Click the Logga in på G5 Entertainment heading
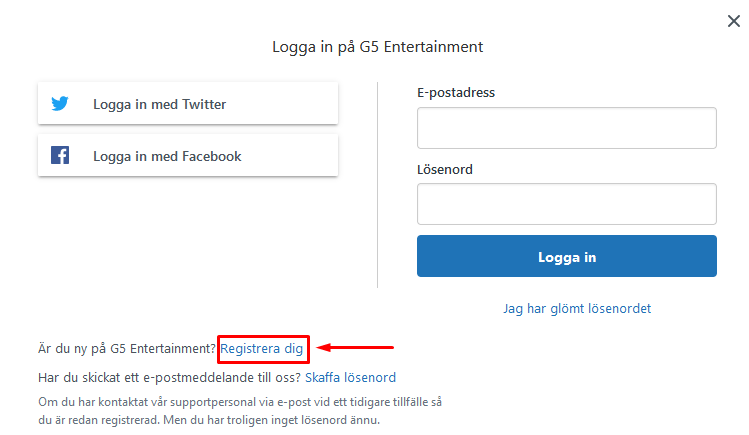This screenshot has width=749, height=435. [377, 47]
